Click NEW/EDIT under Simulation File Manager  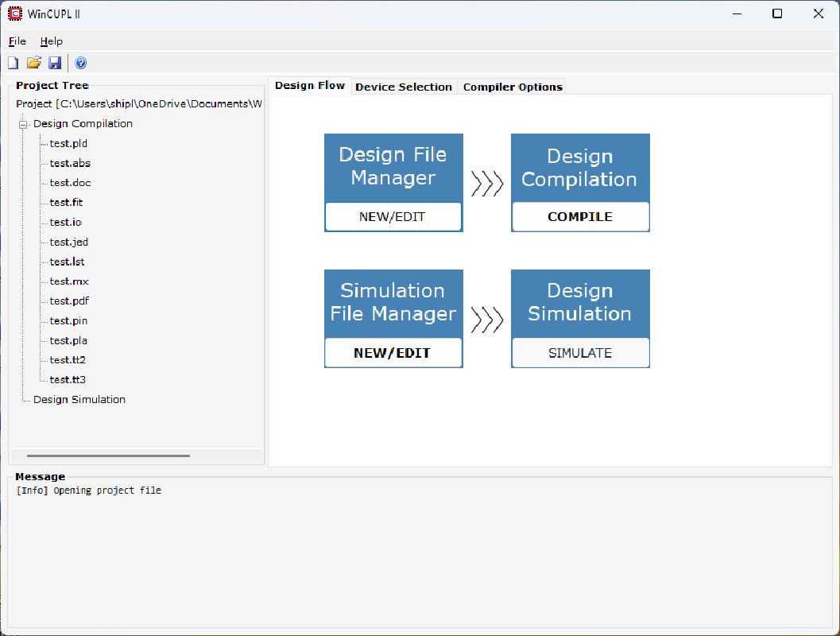click(393, 352)
